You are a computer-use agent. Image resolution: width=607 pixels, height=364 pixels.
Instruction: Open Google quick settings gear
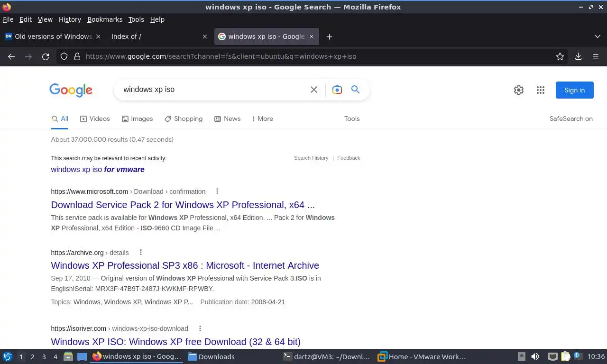519,90
